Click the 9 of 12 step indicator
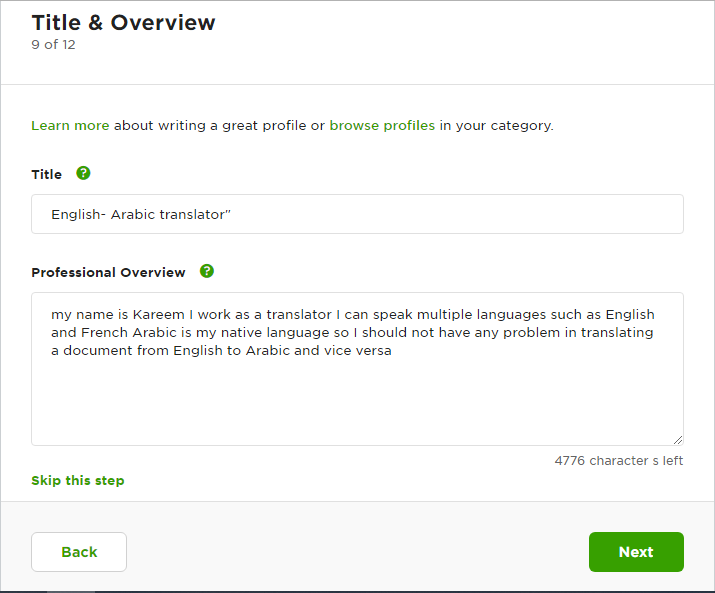The height and width of the screenshot is (593, 715). tap(53, 45)
